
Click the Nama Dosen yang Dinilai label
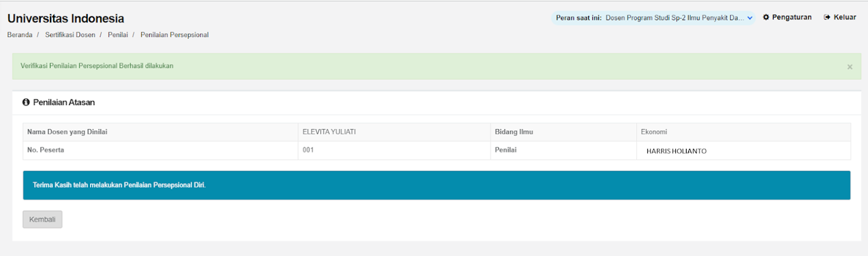(x=67, y=132)
